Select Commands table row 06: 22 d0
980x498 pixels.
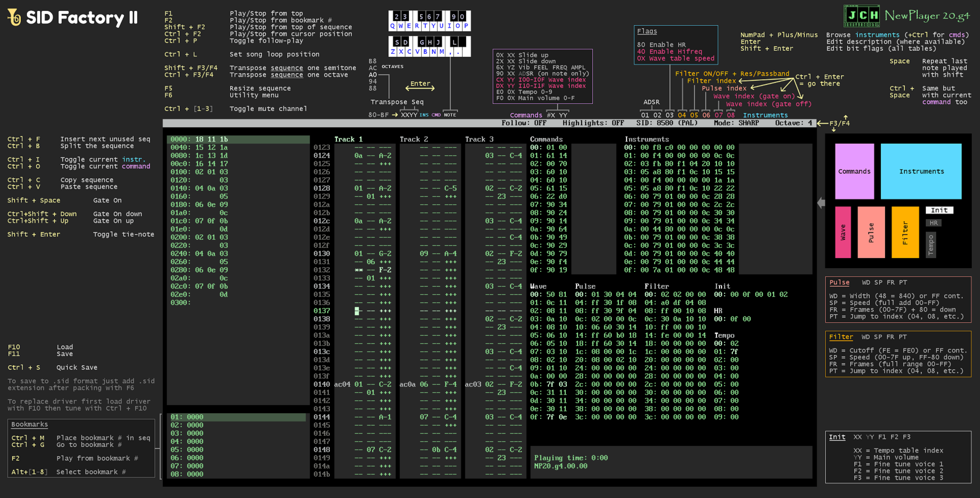[x=549, y=196]
